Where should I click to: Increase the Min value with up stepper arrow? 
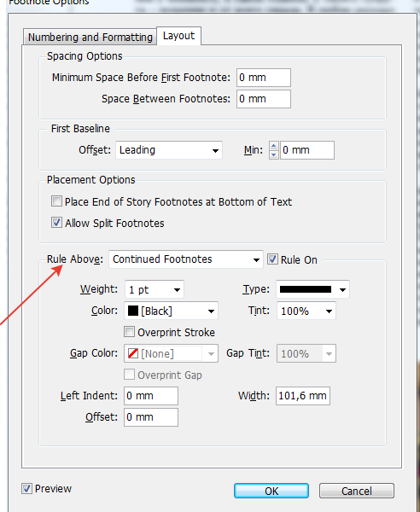[274, 146]
